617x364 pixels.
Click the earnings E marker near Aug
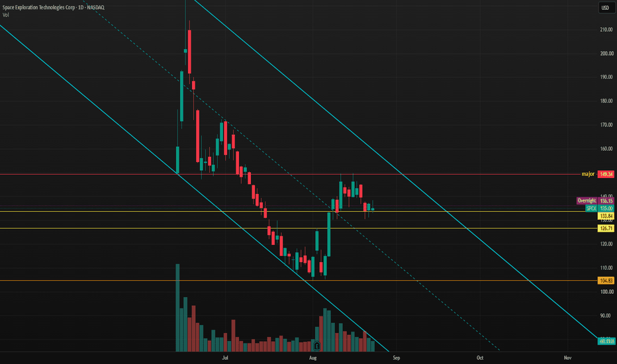pyautogui.click(x=316, y=346)
